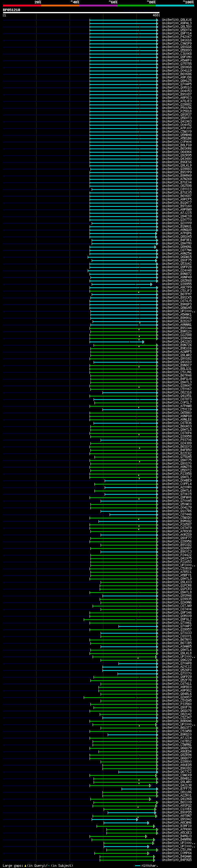
Task: Select hit UniRef100_Q75GA5
Action: point(177,457)
